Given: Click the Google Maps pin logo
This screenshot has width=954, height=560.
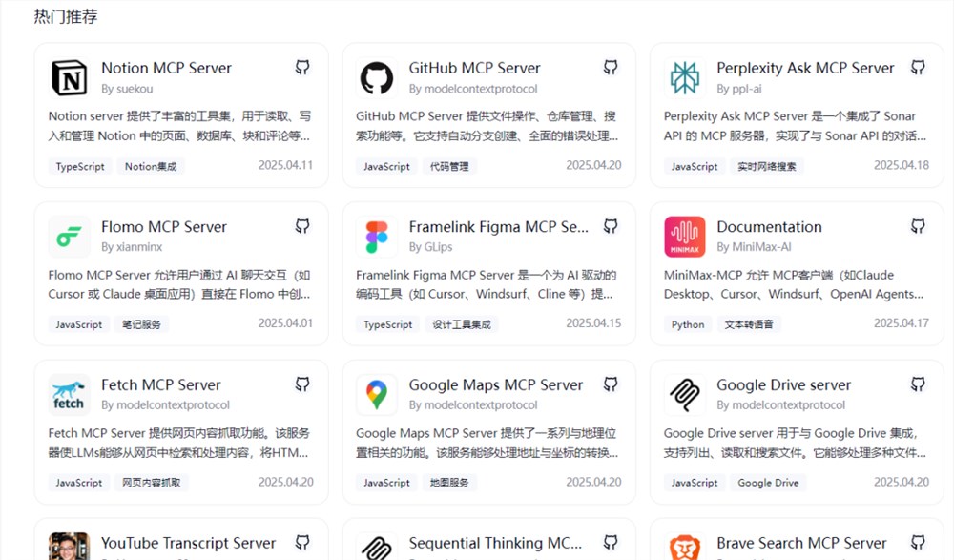Looking at the screenshot, I should pos(376,394).
